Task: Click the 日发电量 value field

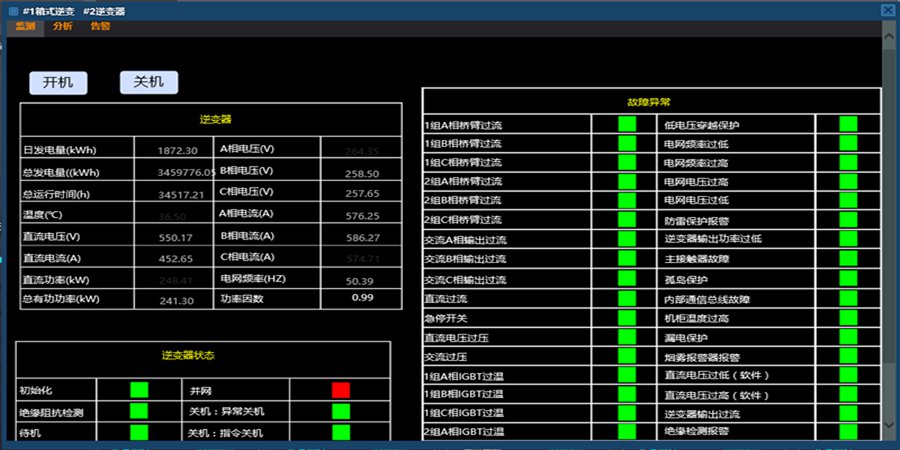Action: click(177, 150)
